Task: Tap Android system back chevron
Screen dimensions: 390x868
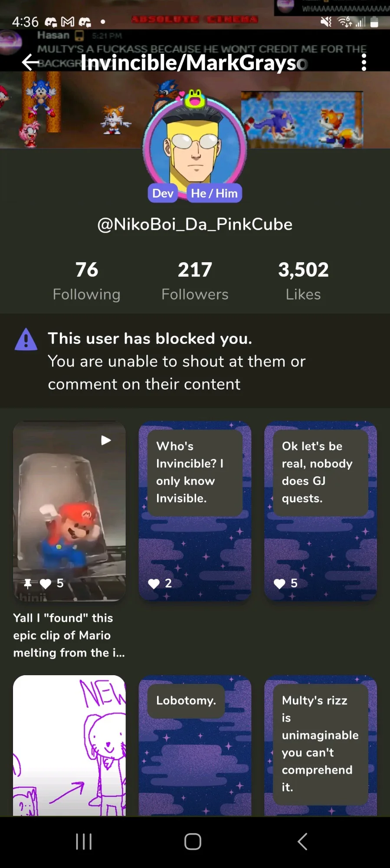Action: point(302,842)
